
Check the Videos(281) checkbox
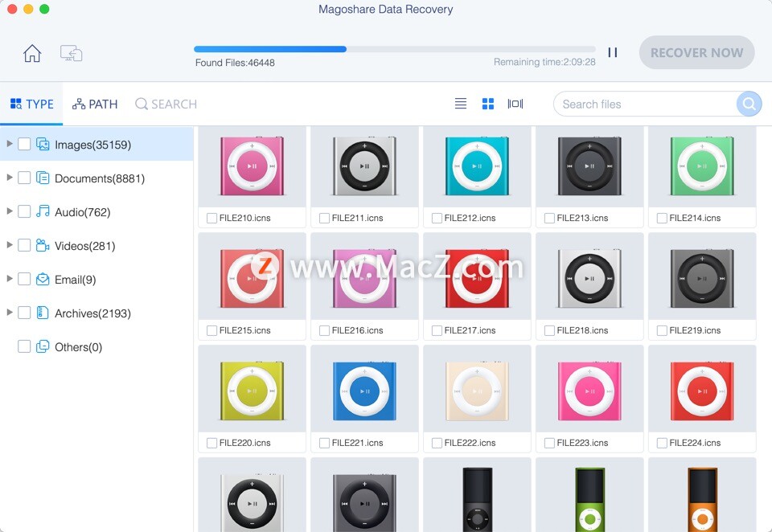(x=24, y=245)
